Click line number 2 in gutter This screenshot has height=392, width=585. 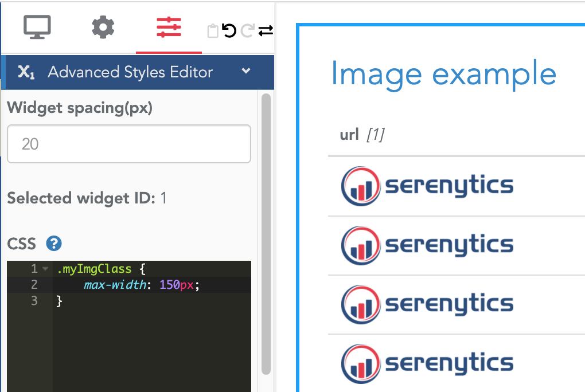coord(34,285)
